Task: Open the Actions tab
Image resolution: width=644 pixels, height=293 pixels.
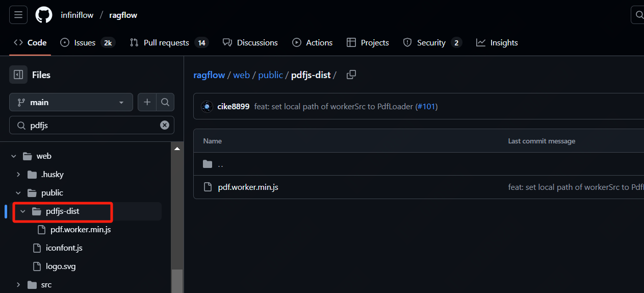Action: point(312,43)
